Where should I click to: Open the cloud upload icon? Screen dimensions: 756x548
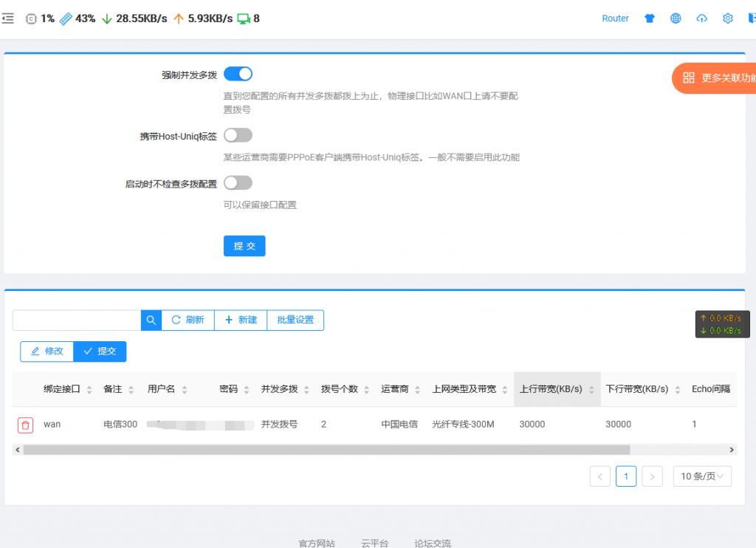point(701,18)
